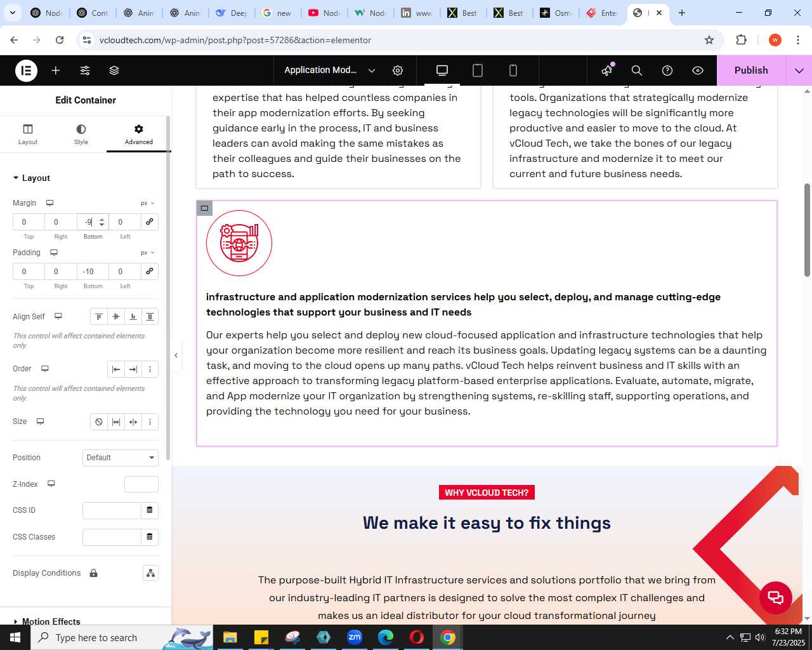The image size is (812, 650).
Task: Open the Deep browser tab
Action: [x=232, y=13]
